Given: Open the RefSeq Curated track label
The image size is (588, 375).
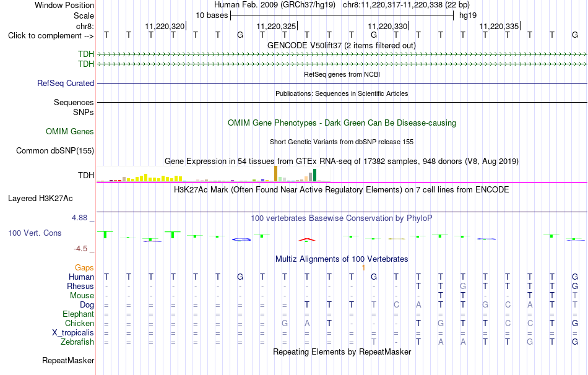Looking at the screenshot, I should (x=65, y=84).
